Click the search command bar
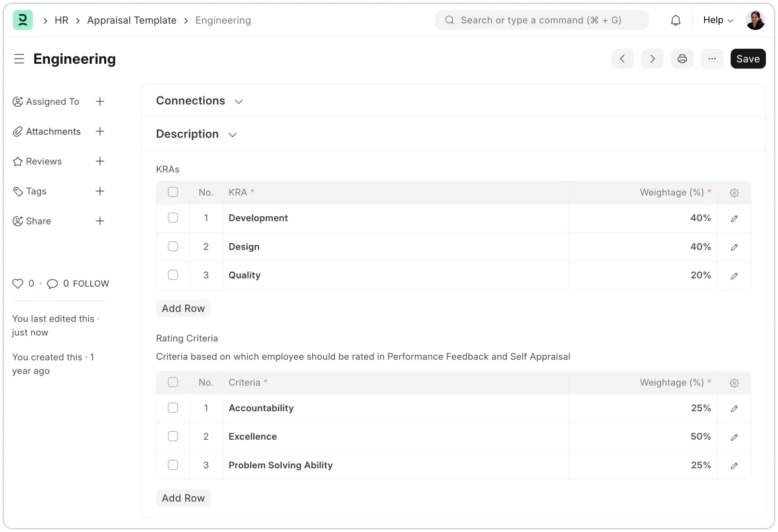This screenshot has height=532, width=778. (542, 20)
